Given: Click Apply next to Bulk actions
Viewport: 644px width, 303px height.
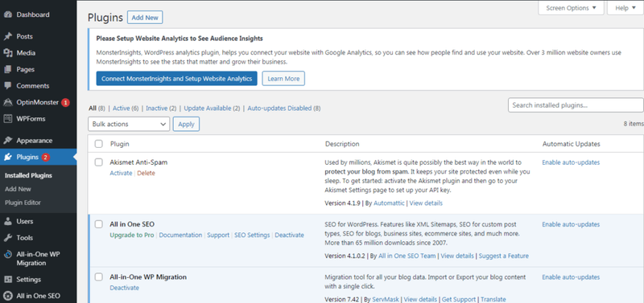Looking at the screenshot, I should [x=186, y=125].
